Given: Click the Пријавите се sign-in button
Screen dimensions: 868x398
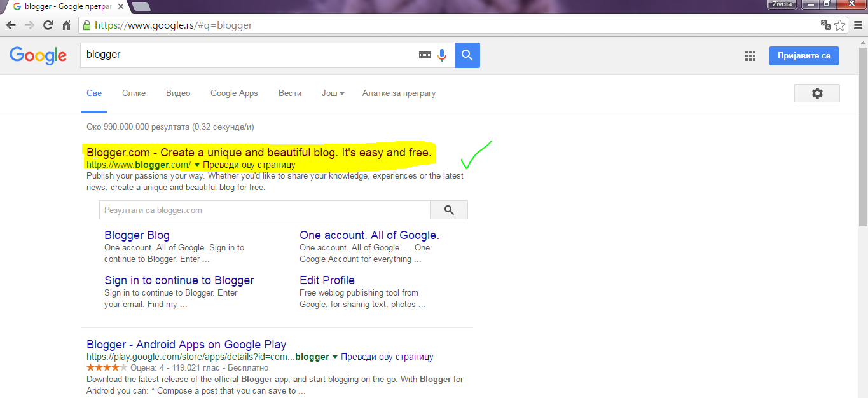Looking at the screenshot, I should tap(804, 56).
